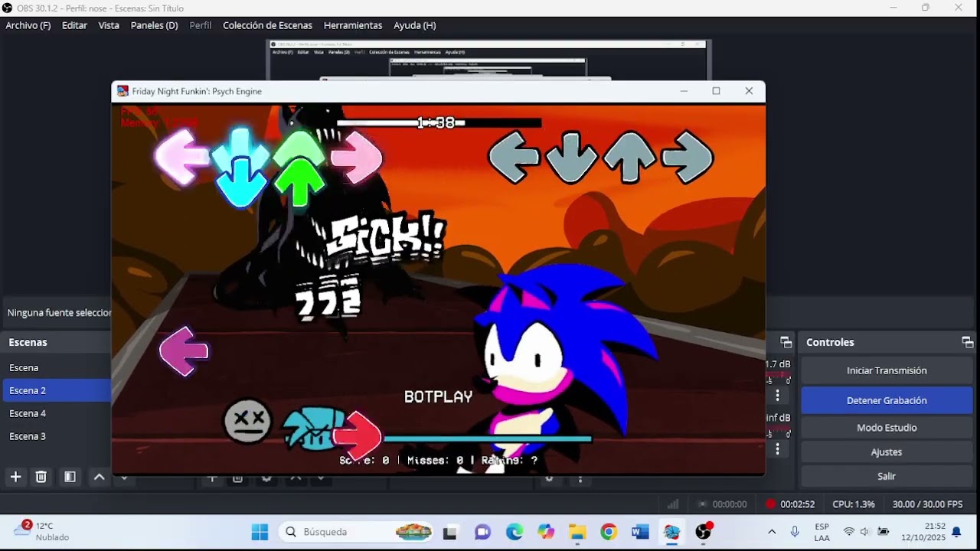
Task: Open the Archivo (F) menu
Action: pyautogui.click(x=28, y=25)
